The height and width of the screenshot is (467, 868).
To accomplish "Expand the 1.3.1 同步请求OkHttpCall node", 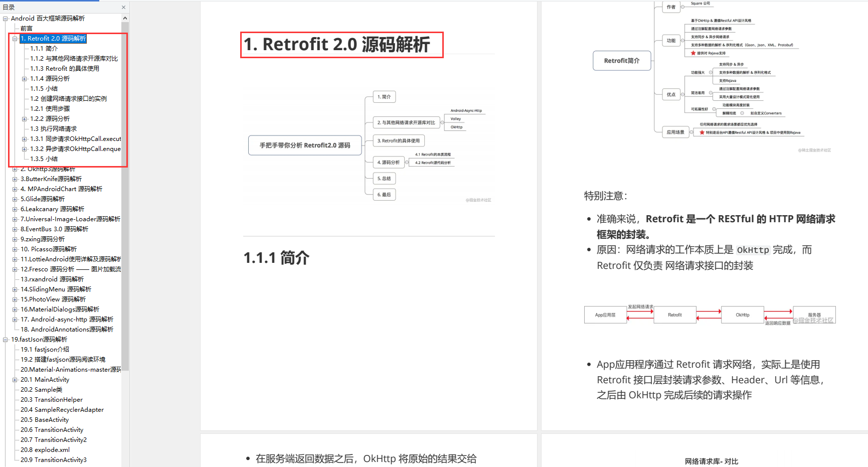I will tap(25, 139).
